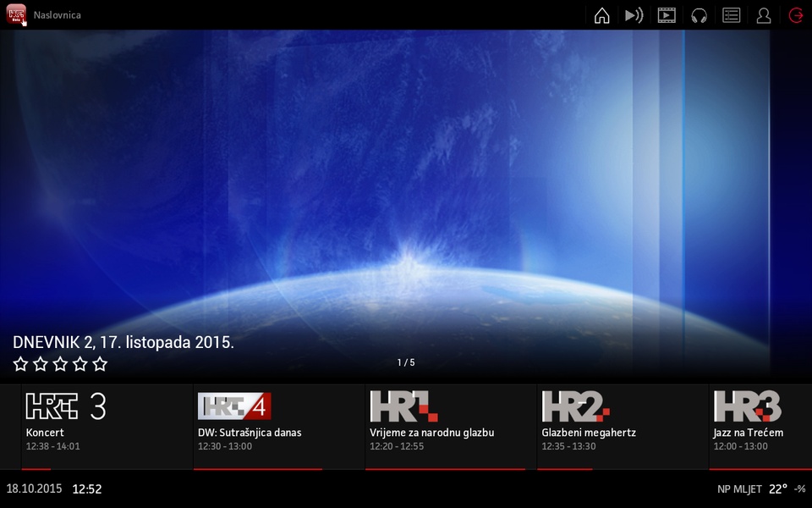This screenshot has height=508, width=812.
Task: Click the 1 / 5 slide indicator
Action: click(406, 362)
